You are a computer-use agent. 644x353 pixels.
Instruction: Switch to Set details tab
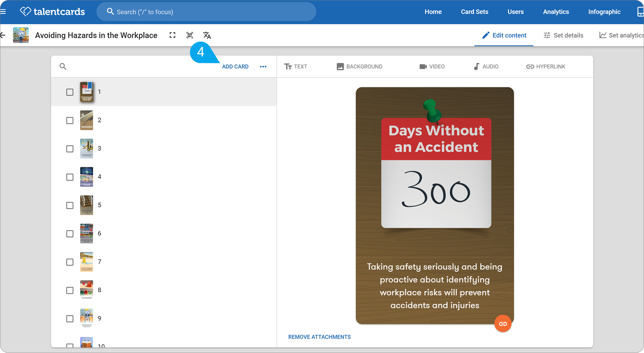tap(563, 35)
